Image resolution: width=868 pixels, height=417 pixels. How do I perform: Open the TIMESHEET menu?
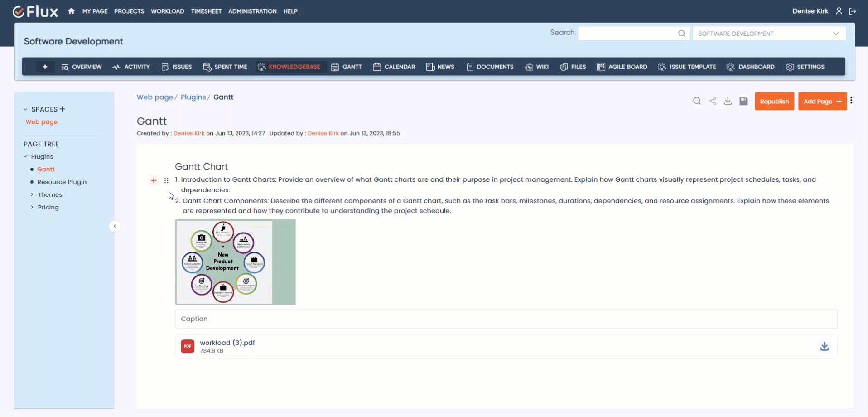[x=206, y=11]
